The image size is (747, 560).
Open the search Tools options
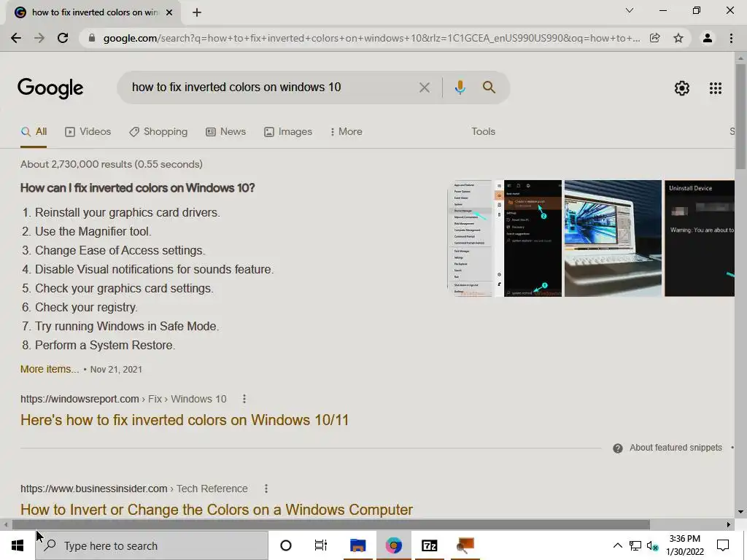[483, 131]
